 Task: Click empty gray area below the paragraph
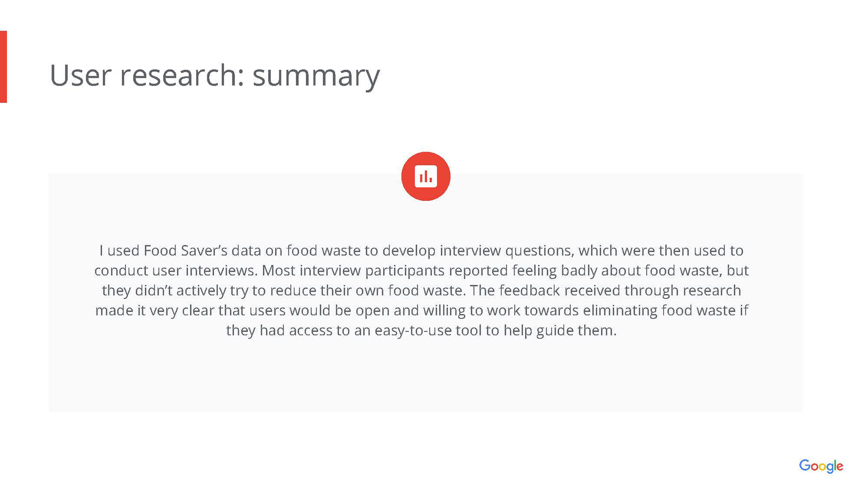[425, 377]
